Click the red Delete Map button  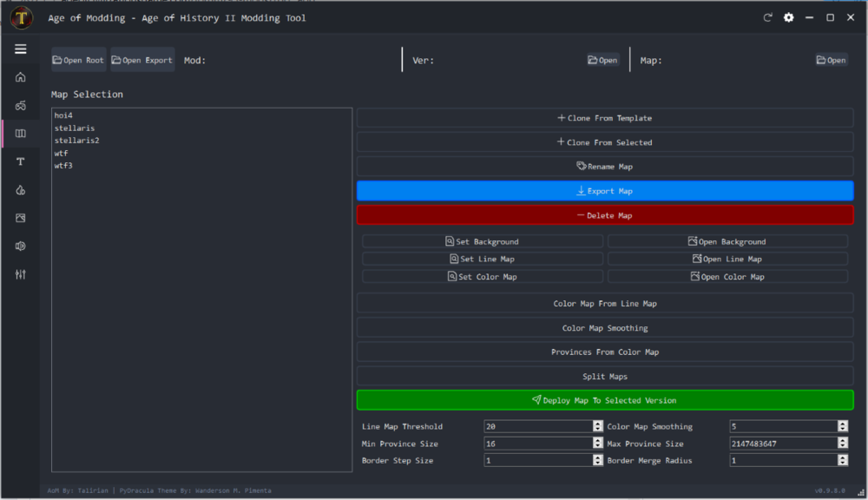coord(605,215)
